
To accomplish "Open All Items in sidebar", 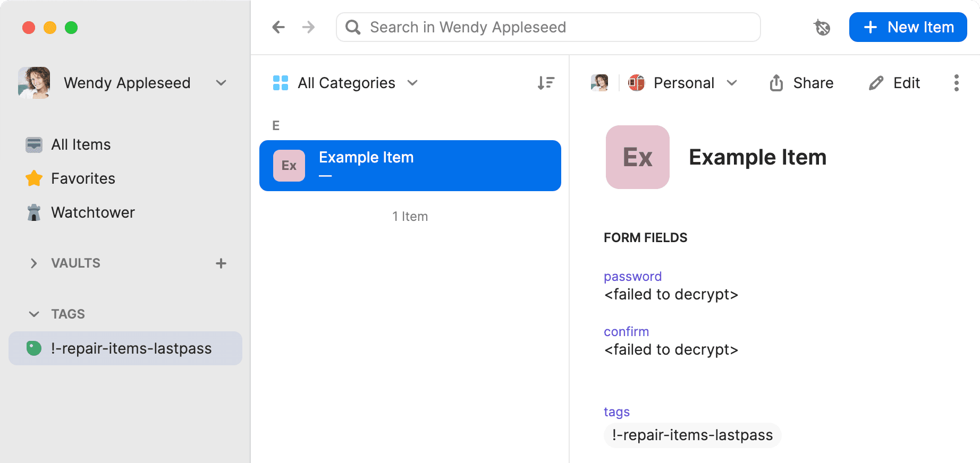I will pos(125,144).
